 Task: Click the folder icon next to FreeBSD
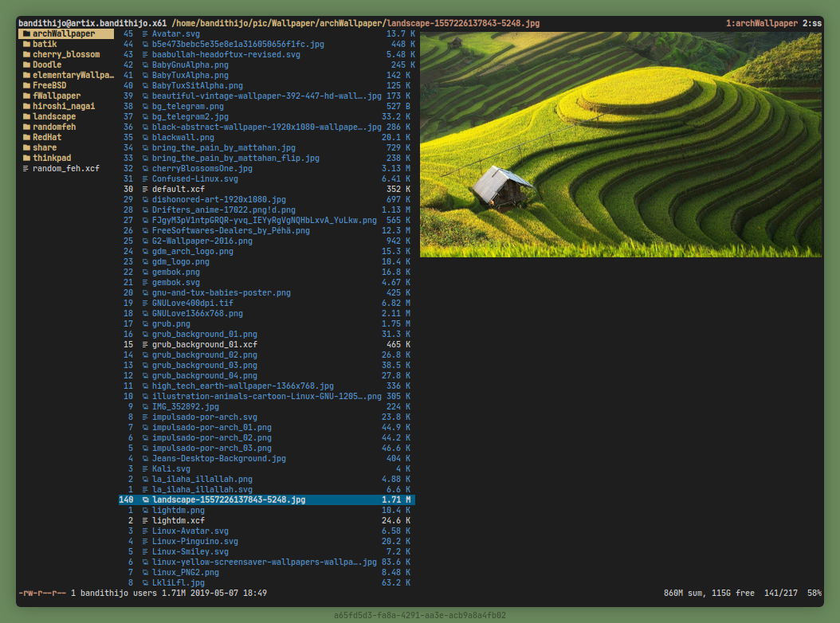click(x=26, y=86)
